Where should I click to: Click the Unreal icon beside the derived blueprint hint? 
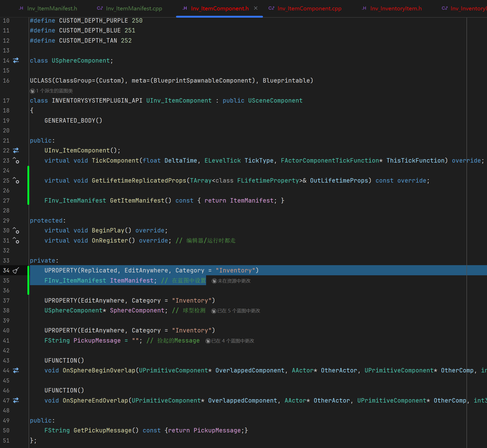tap(32, 91)
